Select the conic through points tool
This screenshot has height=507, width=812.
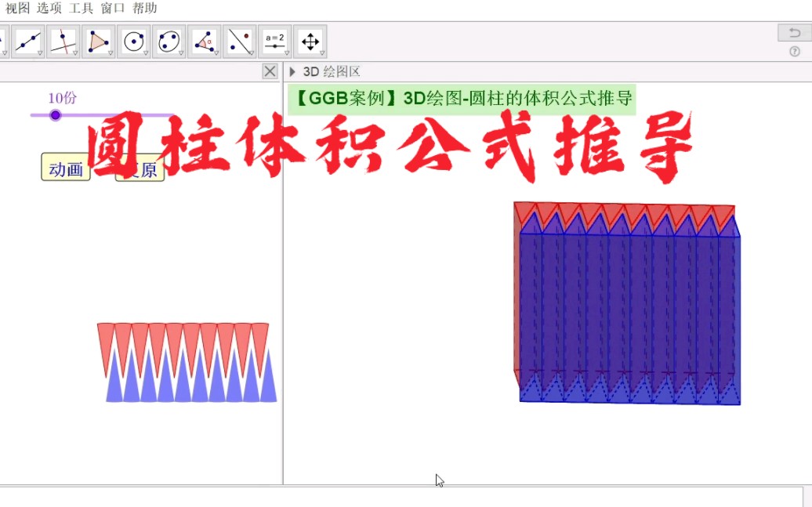click(169, 41)
